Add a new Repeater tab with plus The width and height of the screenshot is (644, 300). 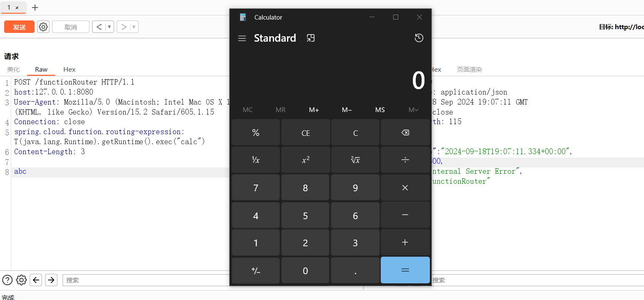point(35,7)
